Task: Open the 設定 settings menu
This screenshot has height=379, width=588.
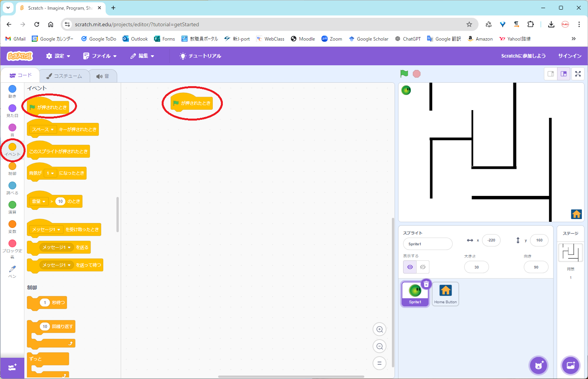Action: point(58,56)
